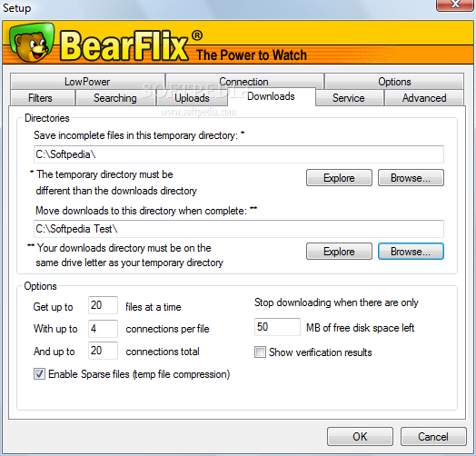This screenshot has width=476, height=456.
Task: Click the 'Stop downloading when there are only' text
Action: pos(336,302)
